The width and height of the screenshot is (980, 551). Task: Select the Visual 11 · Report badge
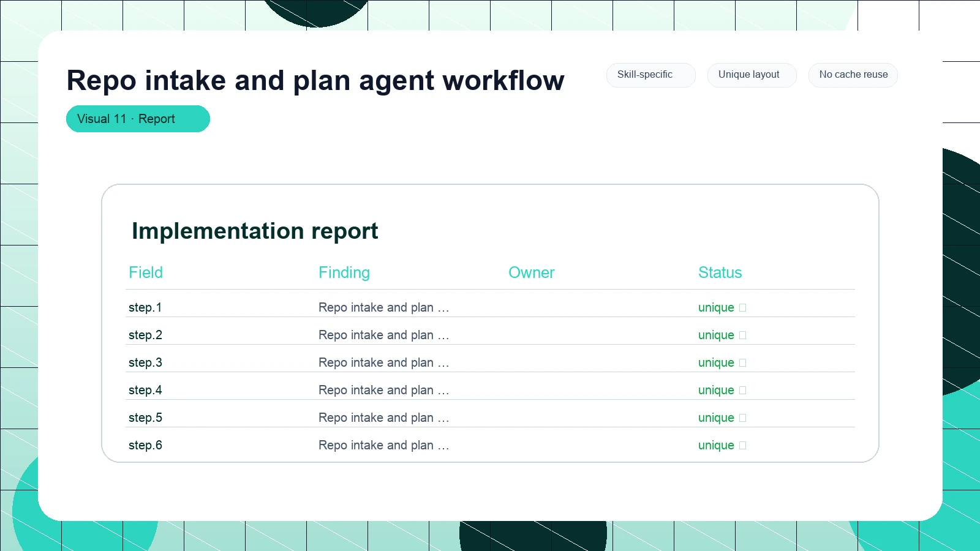tap(138, 119)
